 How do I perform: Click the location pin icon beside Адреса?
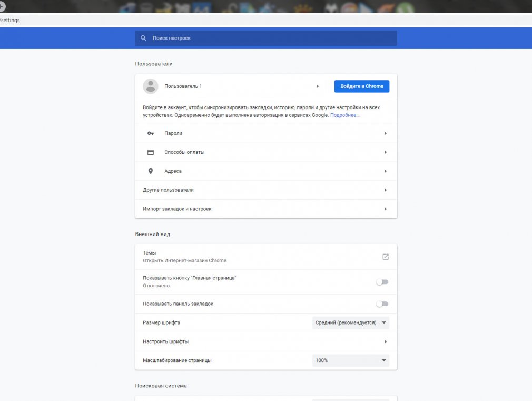click(x=151, y=171)
